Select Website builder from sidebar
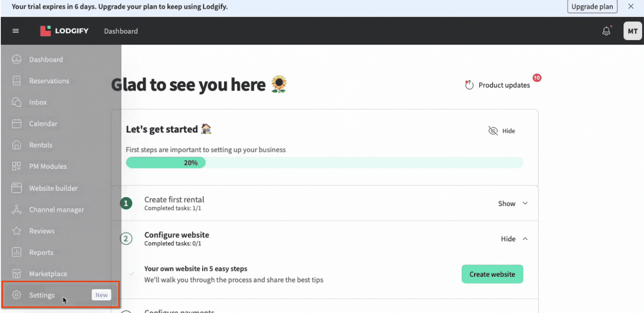Image resolution: width=644 pixels, height=313 pixels. click(53, 188)
